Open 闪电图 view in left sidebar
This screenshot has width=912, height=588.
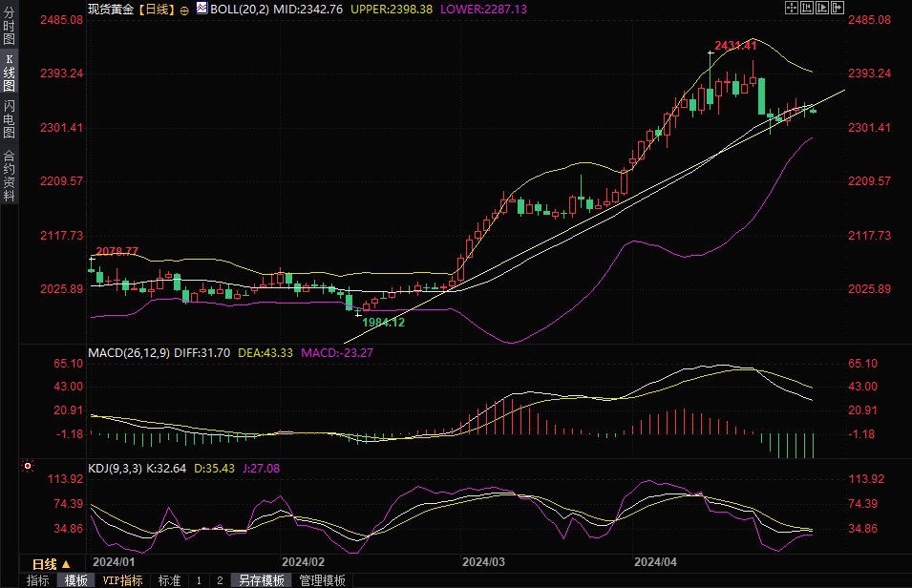[x=9, y=119]
